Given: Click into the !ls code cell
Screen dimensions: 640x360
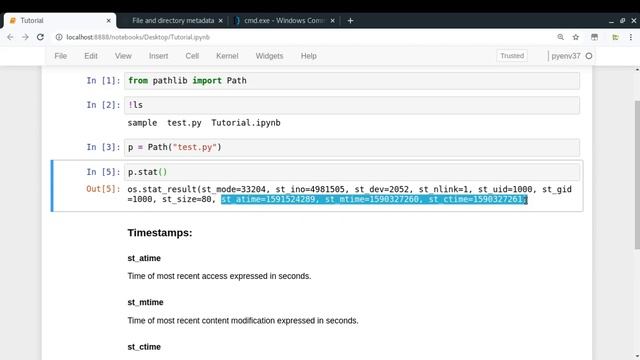Looking at the screenshot, I should point(352,105).
